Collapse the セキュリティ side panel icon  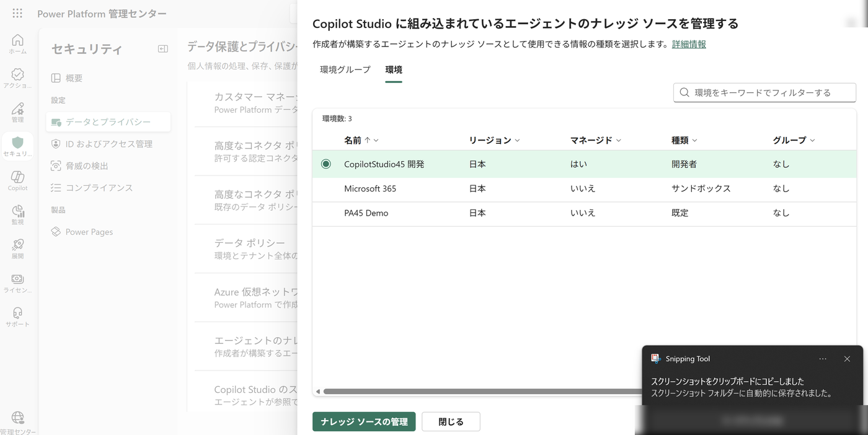pyautogui.click(x=163, y=49)
